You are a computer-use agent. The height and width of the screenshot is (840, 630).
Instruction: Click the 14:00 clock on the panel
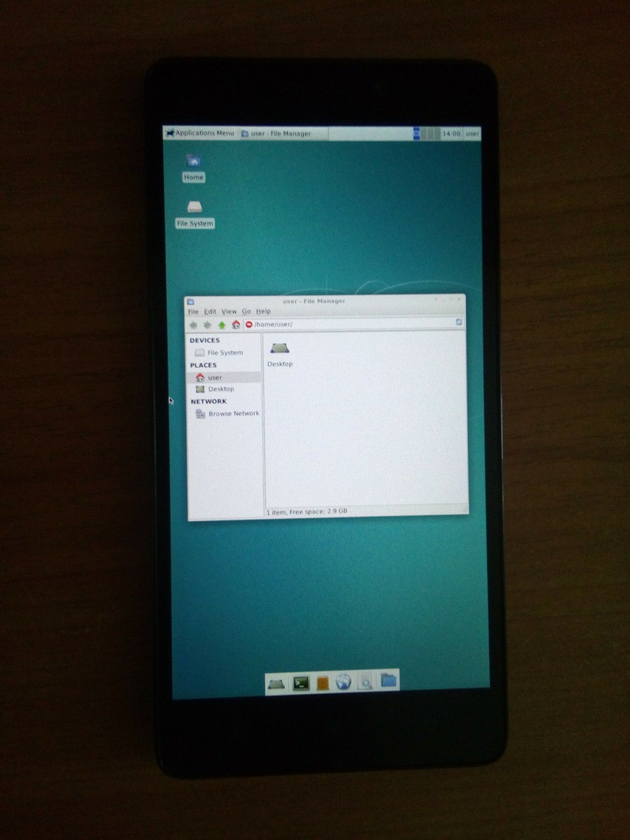click(x=451, y=134)
